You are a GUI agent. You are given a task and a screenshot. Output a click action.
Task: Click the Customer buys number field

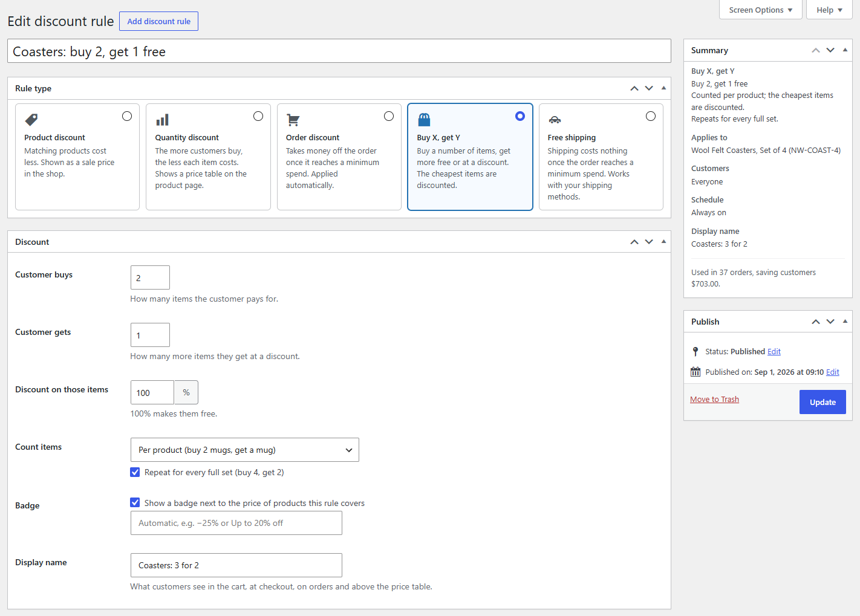coord(150,277)
